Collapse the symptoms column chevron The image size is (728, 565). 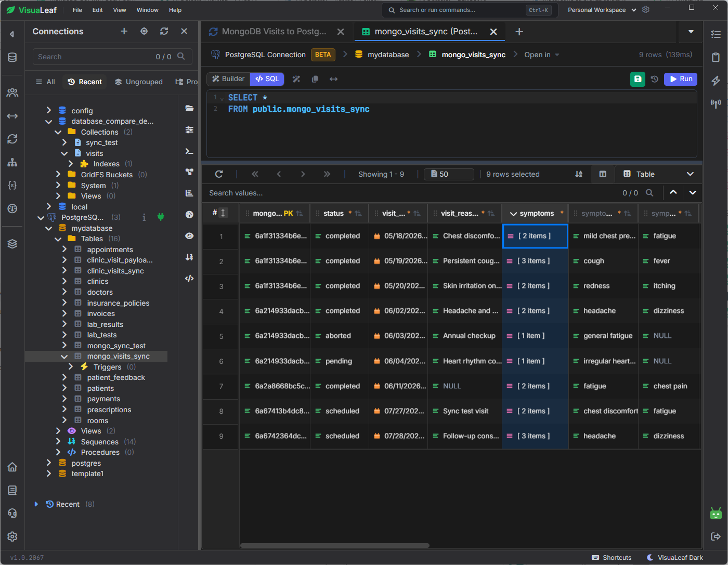(x=513, y=214)
